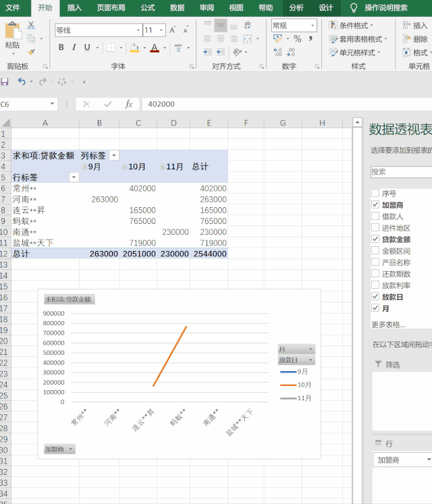Check the 借款人 field checkbox
Image resolution: width=432 pixels, height=504 pixels.
point(375,216)
